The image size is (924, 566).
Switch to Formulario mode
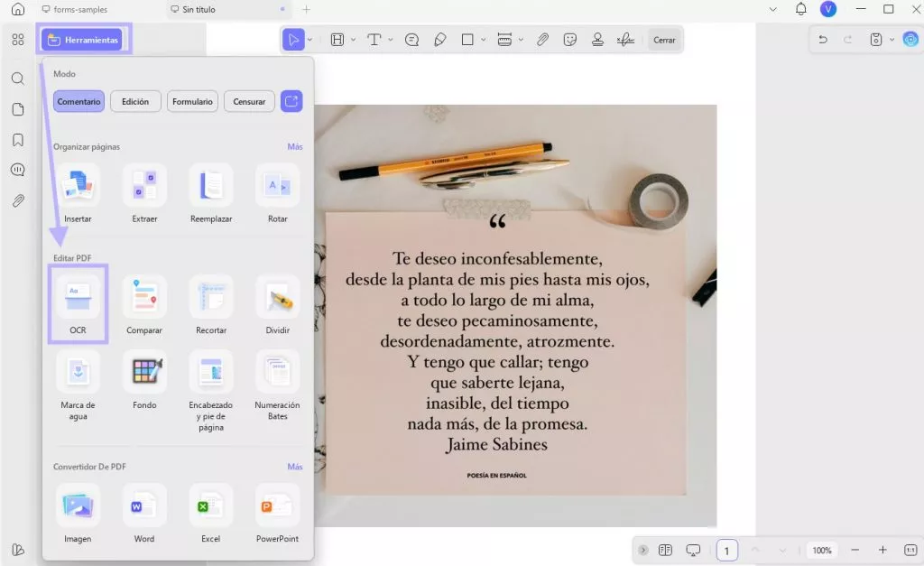coord(193,101)
